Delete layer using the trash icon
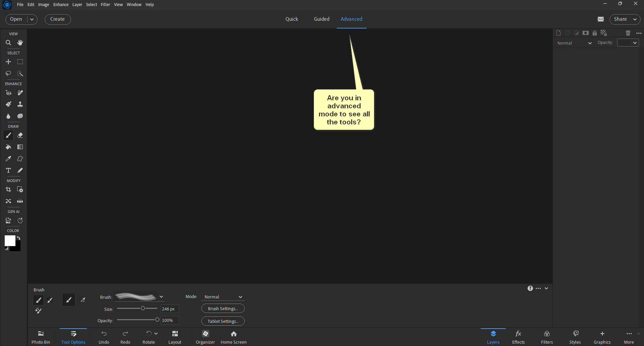The height and width of the screenshot is (346, 644). tap(628, 33)
